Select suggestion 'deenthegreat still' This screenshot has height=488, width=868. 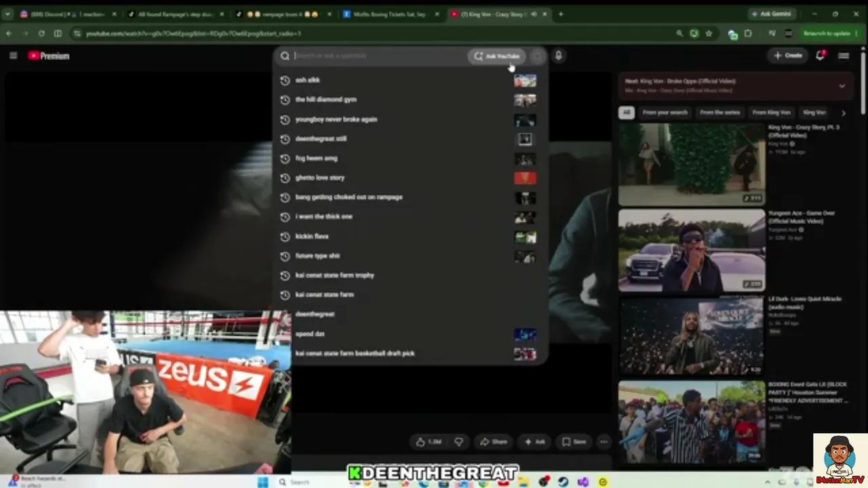pyautogui.click(x=411, y=139)
